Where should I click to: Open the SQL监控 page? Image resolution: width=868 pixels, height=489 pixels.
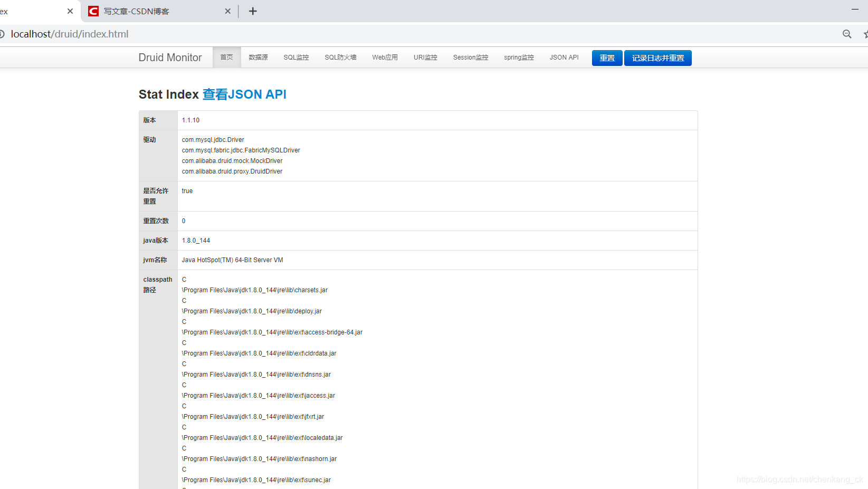click(x=296, y=57)
